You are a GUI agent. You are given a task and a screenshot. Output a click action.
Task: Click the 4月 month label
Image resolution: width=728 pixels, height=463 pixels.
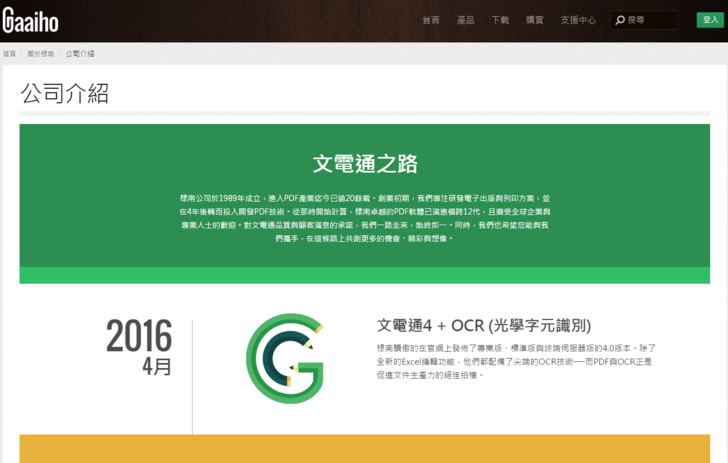[x=157, y=366]
